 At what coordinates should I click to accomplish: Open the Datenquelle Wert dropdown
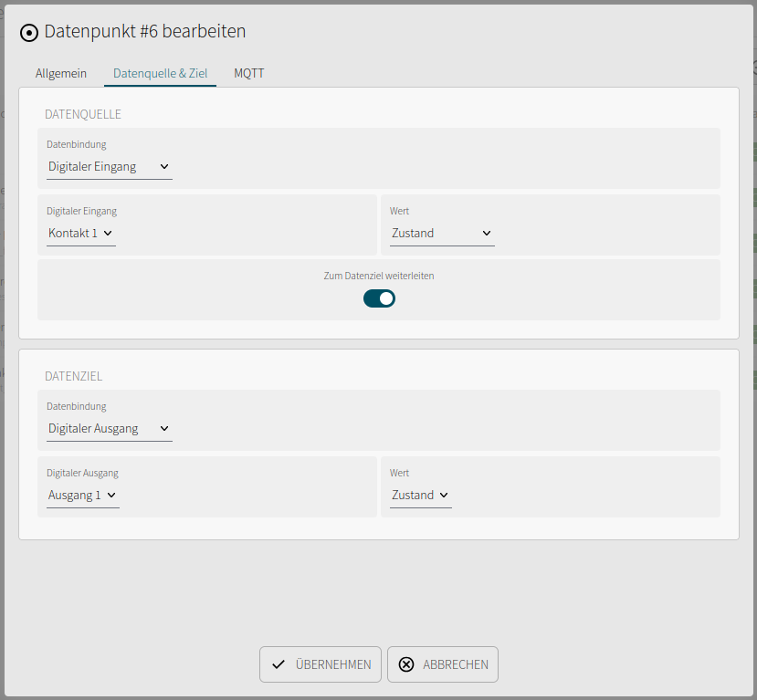tap(442, 234)
